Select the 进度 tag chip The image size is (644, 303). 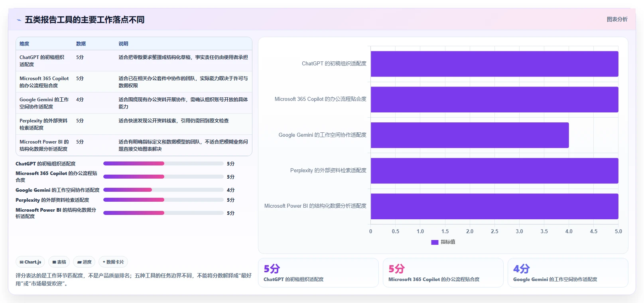(84, 262)
